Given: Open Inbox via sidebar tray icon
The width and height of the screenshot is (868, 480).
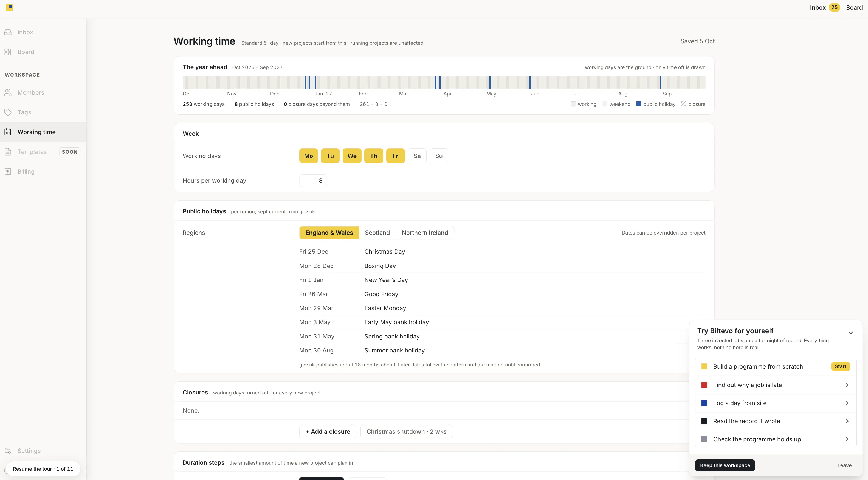Looking at the screenshot, I should pyautogui.click(x=8, y=32).
